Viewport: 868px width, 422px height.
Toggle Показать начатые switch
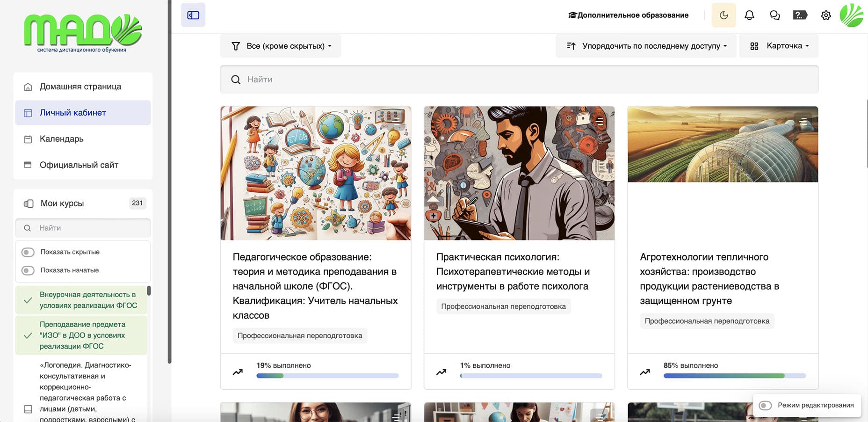pyautogui.click(x=28, y=270)
